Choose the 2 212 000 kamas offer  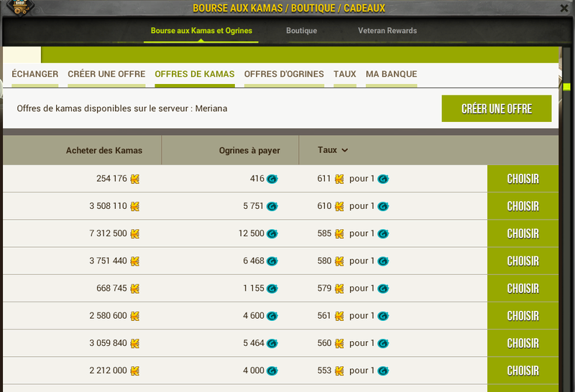pyautogui.click(x=523, y=370)
